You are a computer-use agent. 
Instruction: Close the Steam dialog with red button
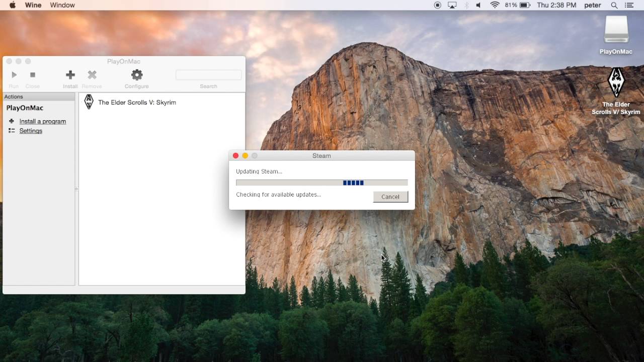point(235,156)
